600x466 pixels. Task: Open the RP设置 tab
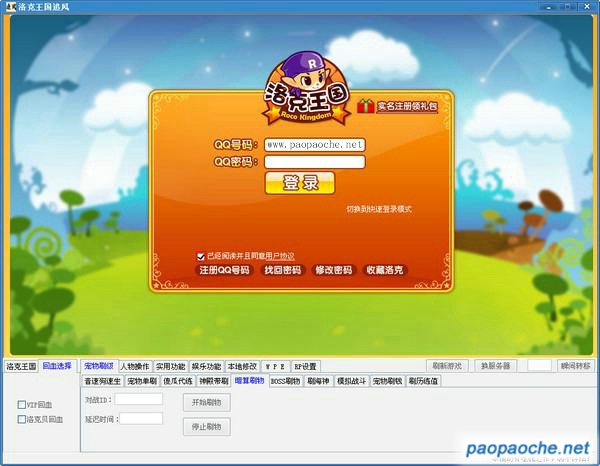click(305, 367)
